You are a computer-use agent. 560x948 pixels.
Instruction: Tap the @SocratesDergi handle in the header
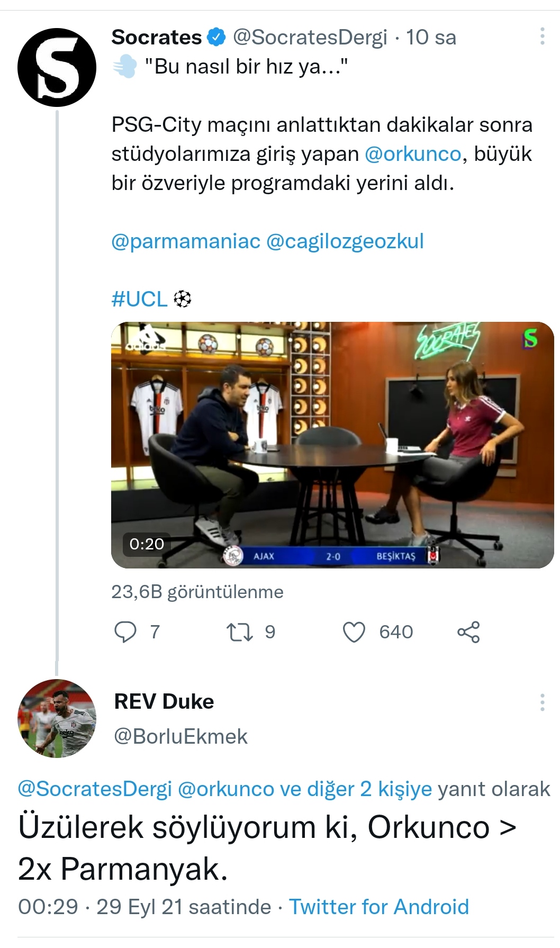pyautogui.click(x=310, y=37)
